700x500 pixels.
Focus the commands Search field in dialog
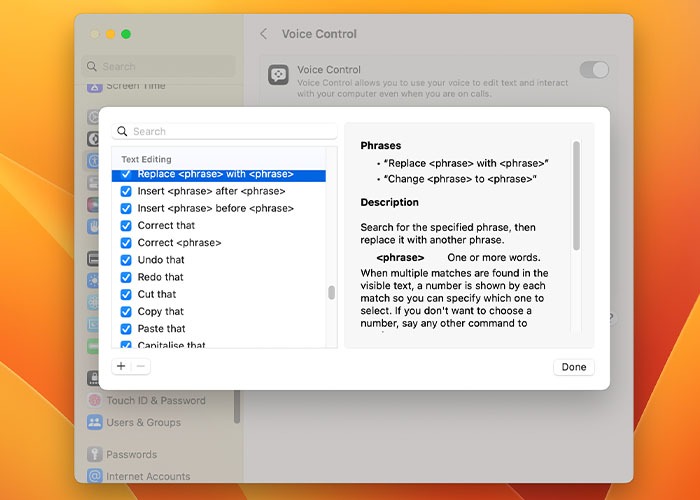225,131
